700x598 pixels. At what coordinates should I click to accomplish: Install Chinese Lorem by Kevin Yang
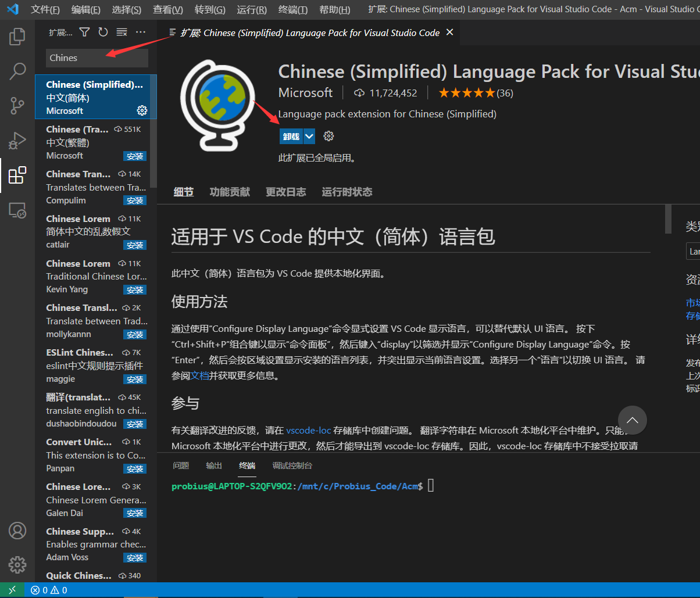[135, 290]
